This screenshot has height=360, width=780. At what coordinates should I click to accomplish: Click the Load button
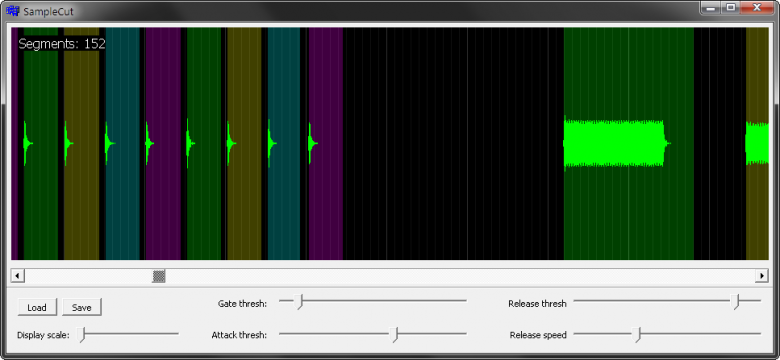(x=37, y=307)
